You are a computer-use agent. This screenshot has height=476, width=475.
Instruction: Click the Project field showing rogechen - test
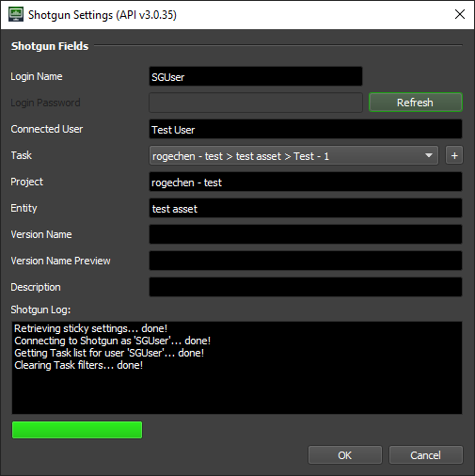[x=306, y=182]
